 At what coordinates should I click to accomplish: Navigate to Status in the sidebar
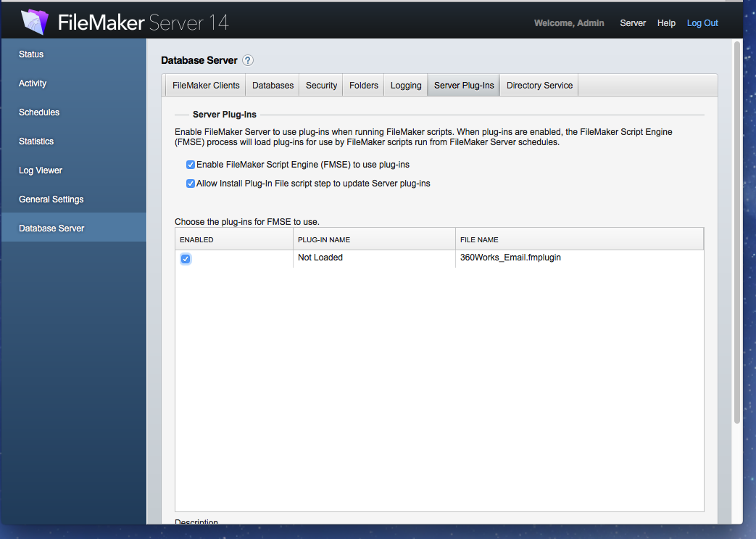31,54
